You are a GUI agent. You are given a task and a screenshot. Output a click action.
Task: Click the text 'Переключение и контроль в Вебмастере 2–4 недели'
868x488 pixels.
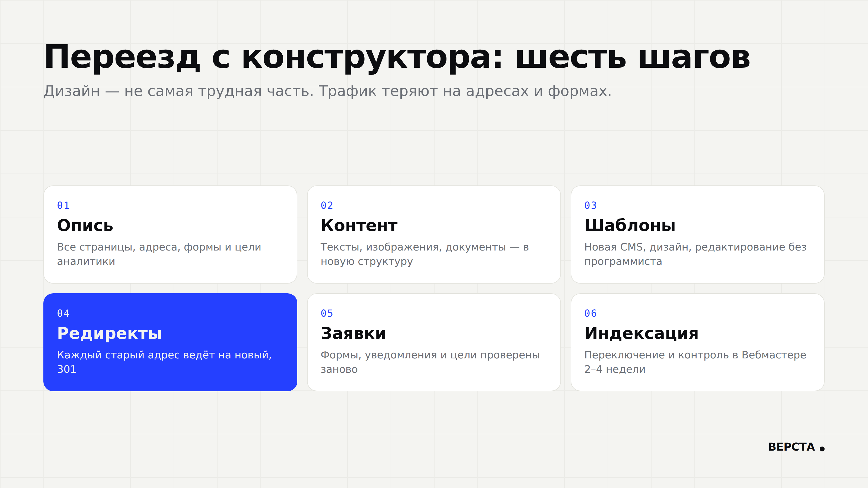(695, 362)
